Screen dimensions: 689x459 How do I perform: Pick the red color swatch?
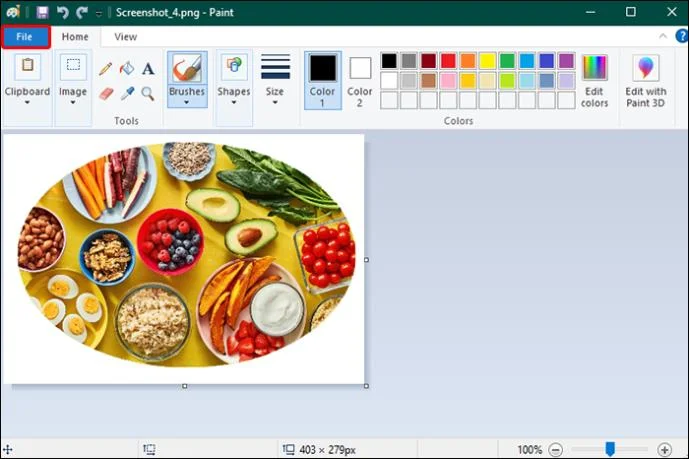[448, 61]
